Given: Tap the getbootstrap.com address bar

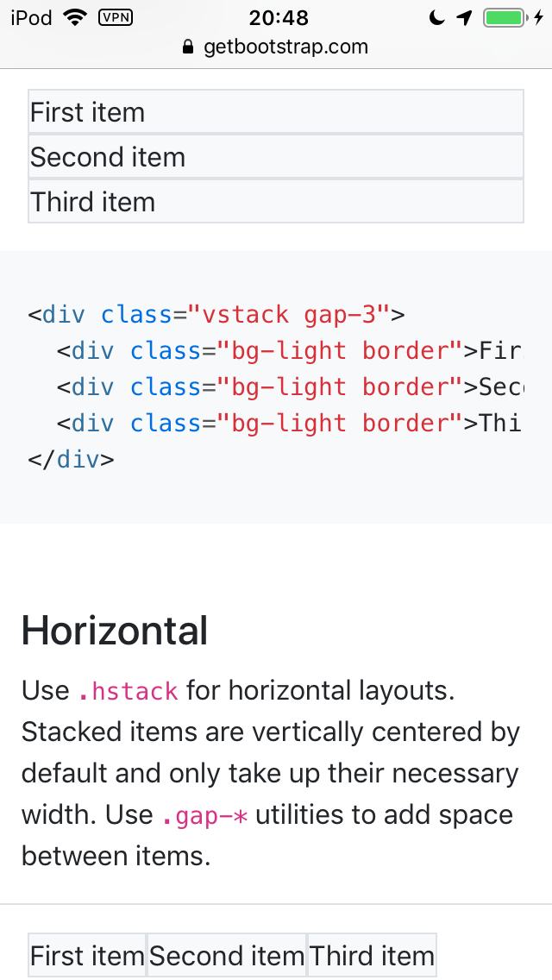Looking at the screenshot, I should 275,47.
